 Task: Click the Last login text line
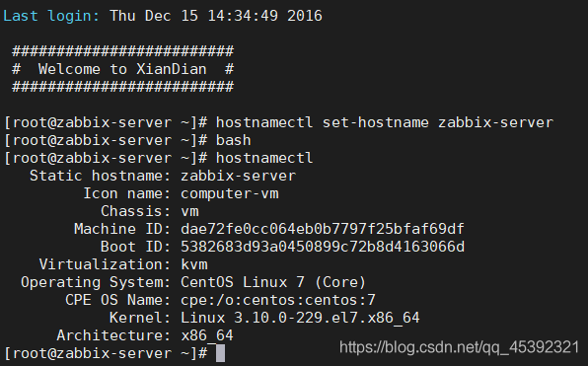[163, 16]
